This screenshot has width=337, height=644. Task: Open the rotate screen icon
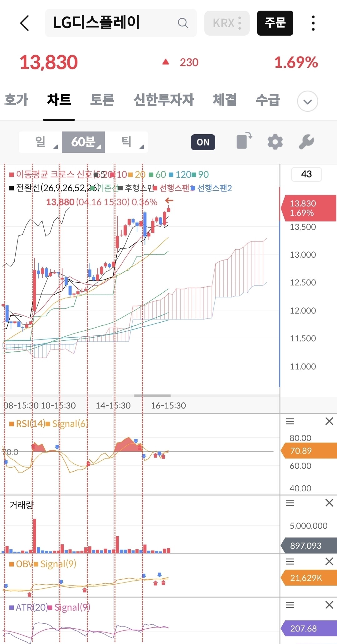pos(244,141)
